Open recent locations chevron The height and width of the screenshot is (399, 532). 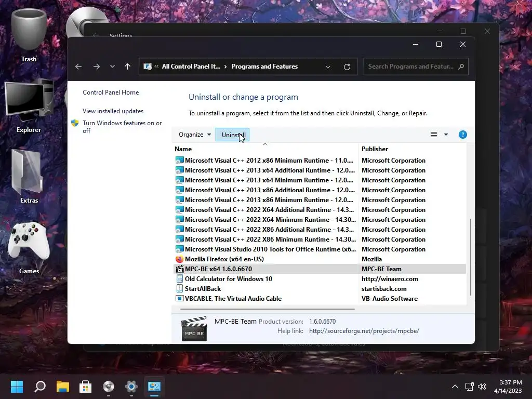(112, 66)
